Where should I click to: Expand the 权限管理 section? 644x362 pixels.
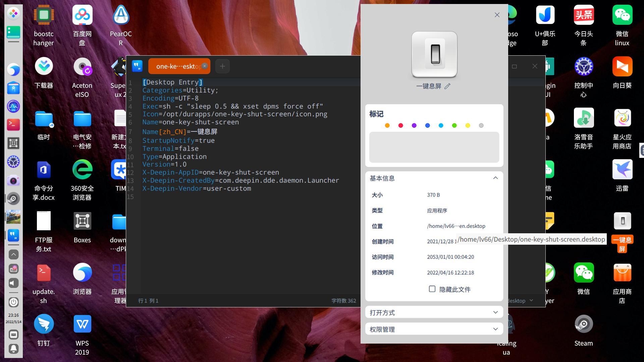point(495,329)
